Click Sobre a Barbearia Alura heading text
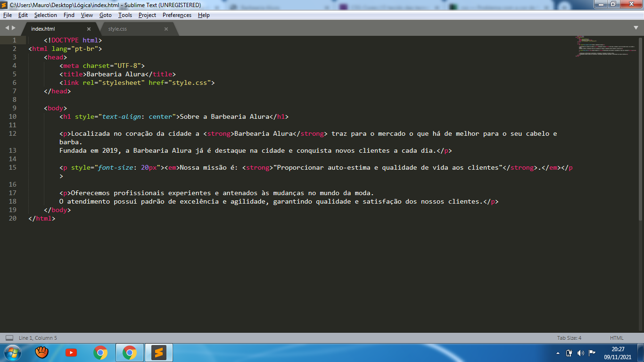The image size is (644, 362). click(224, 116)
